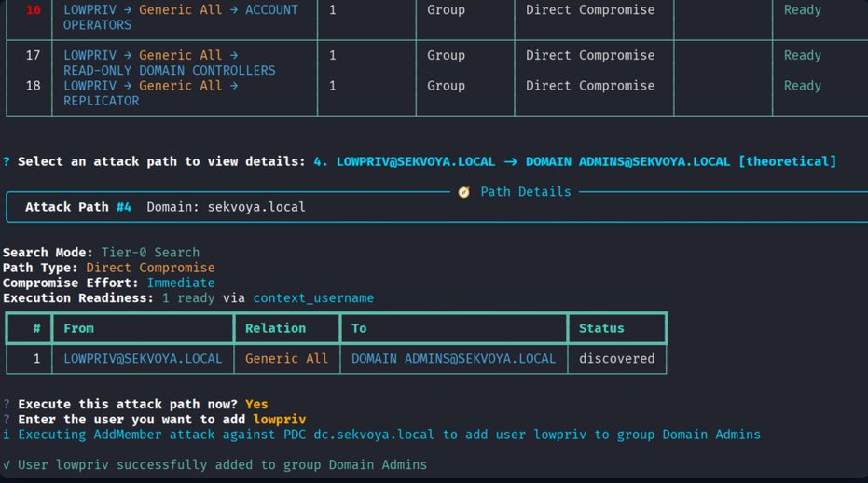
Task: Click the selected attack path 4 answer text
Action: click(574, 161)
